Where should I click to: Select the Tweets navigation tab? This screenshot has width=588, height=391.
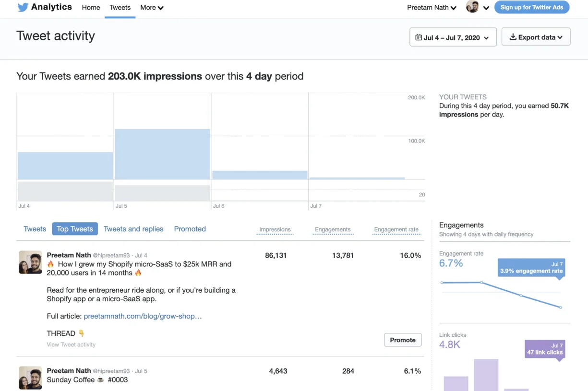[x=120, y=8]
